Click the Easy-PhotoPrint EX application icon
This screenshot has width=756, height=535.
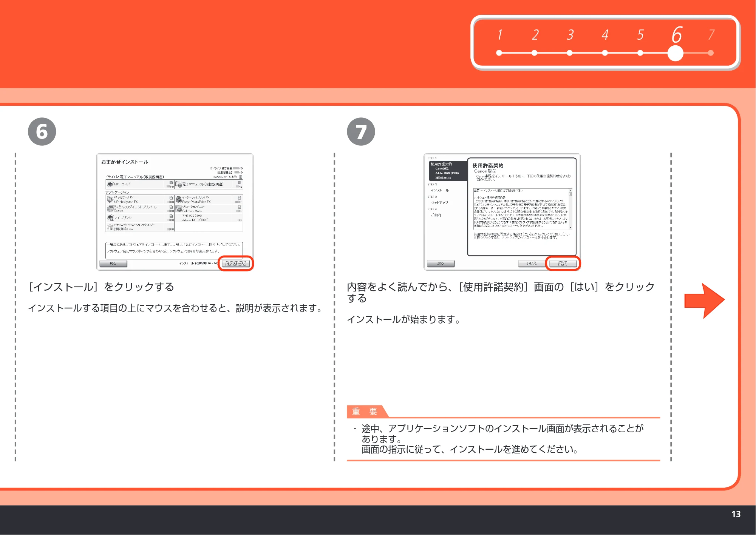pyautogui.click(x=178, y=199)
